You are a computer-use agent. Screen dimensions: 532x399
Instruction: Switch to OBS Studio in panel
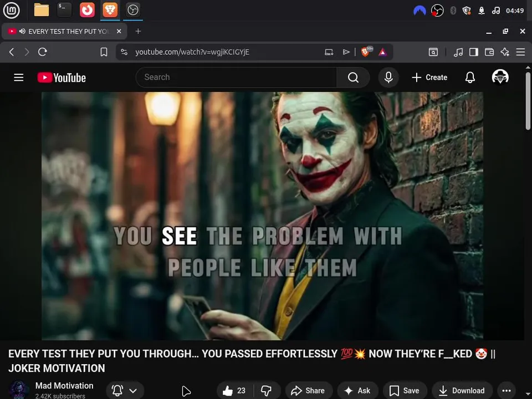click(x=132, y=10)
